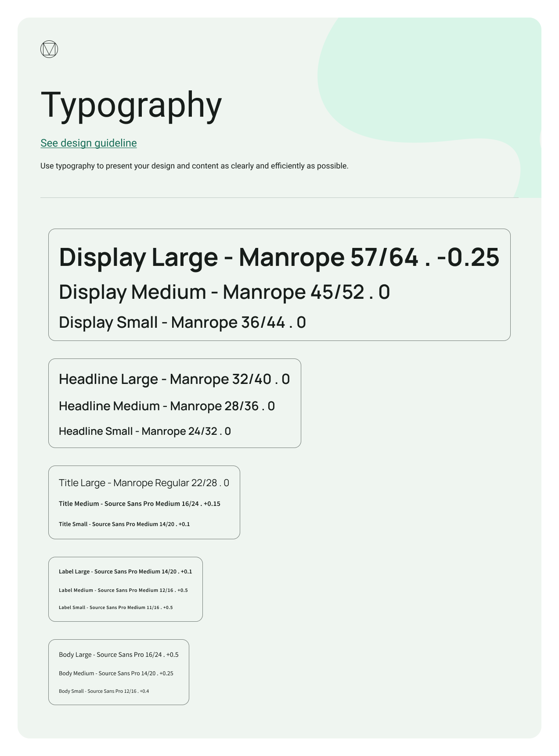Select Body Medium Source Sans Pro 14/20 text
Screen dimensions: 559x756
point(116,674)
